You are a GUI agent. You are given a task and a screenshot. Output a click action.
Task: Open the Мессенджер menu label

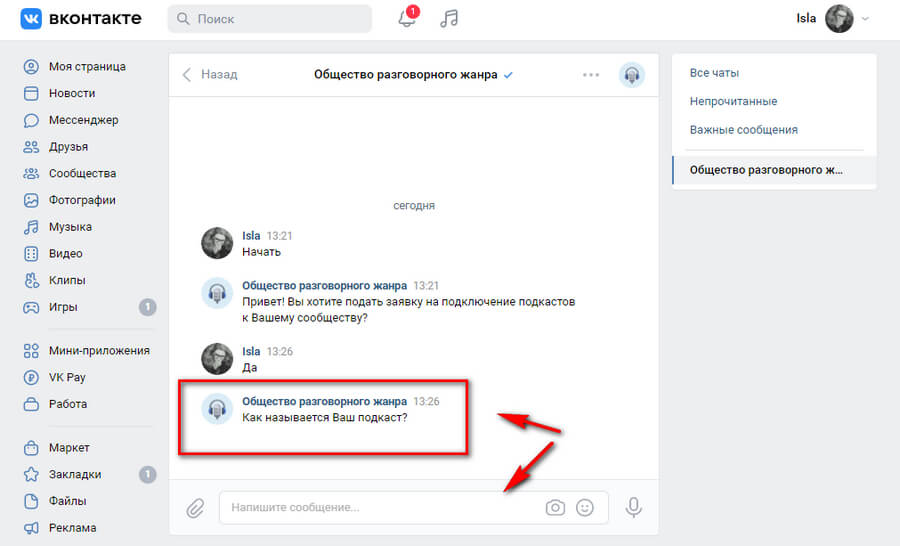click(x=84, y=120)
